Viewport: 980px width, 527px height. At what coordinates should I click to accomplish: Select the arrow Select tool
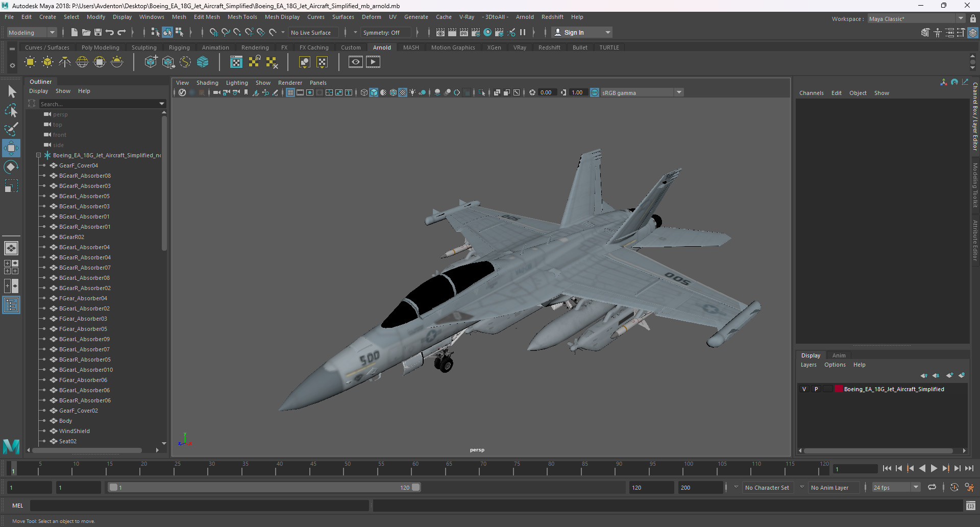point(11,92)
